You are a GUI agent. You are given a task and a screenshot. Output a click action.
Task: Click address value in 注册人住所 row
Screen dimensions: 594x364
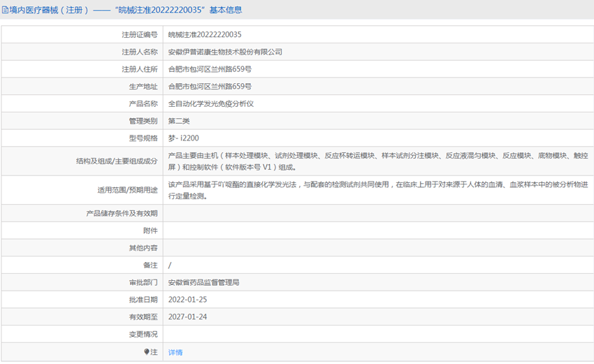tap(210, 69)
